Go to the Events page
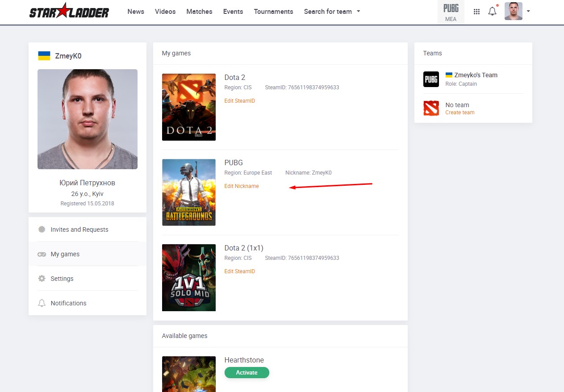564x392 pixels. coord(233,12)
